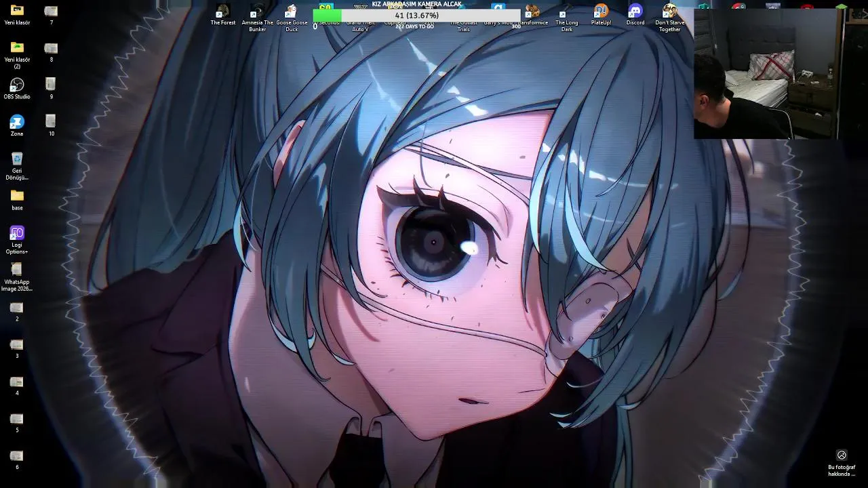Image resolution: width=868 pixels, height=488 pixels.
Task: Open the OBS Studio desktop shortcut
Action: (x=17, y=89)
